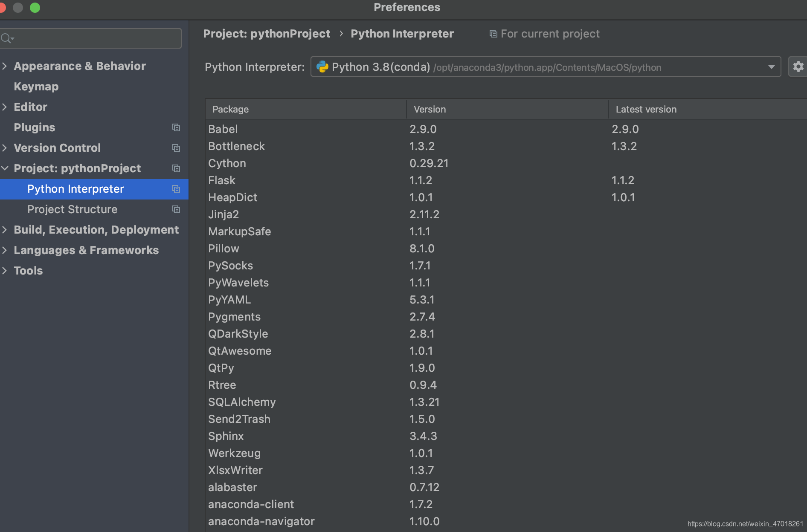Image resolution: width=807 pixels, height=532 pixels.
Task: Click the project-level icon beside Plugins
Action: click(x=176, y=127)
